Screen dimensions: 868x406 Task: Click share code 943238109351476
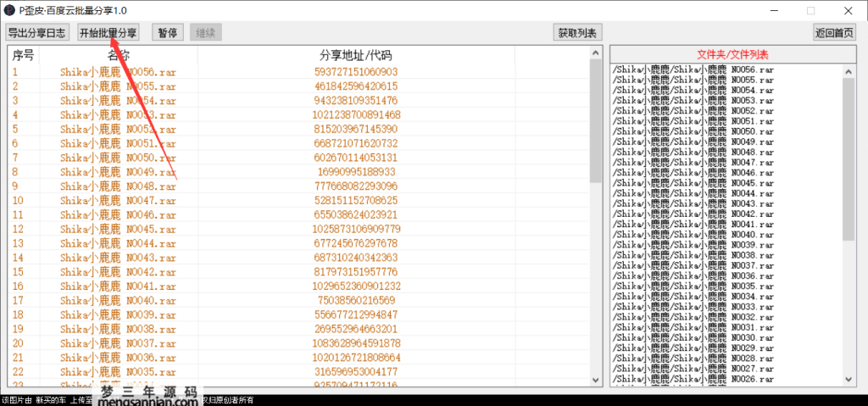[x=356, y=101]
